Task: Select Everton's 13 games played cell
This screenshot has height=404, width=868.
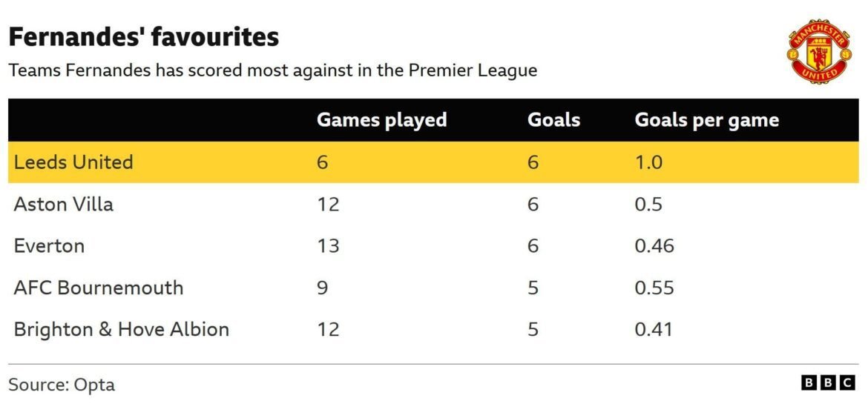Action: 328,245
